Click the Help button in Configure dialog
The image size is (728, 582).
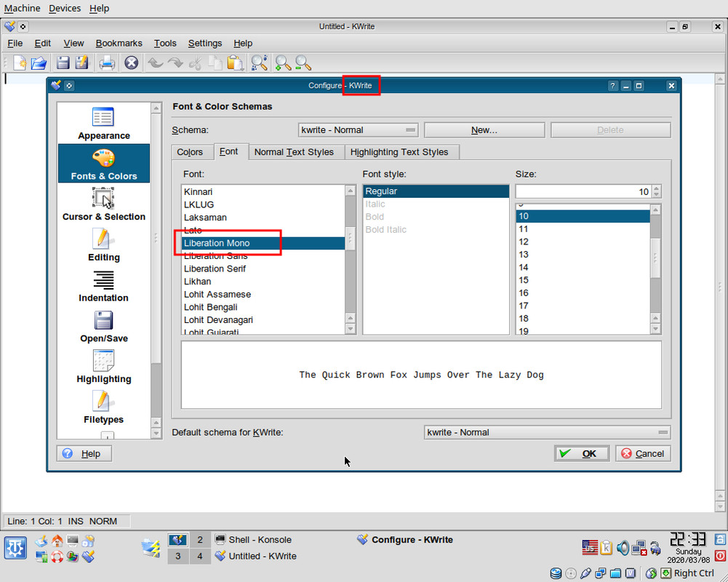coord(84,453)
